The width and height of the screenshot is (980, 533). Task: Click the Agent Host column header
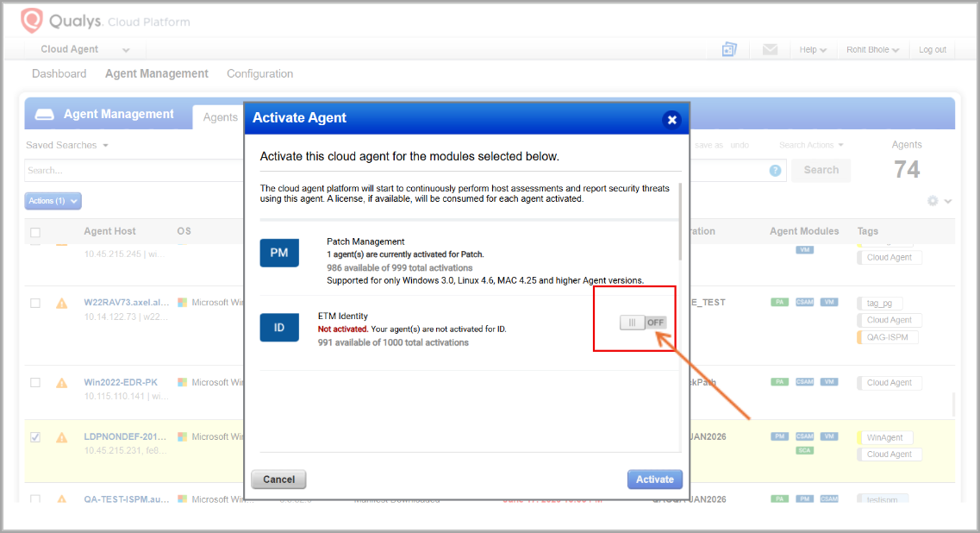tap(110, 231)
